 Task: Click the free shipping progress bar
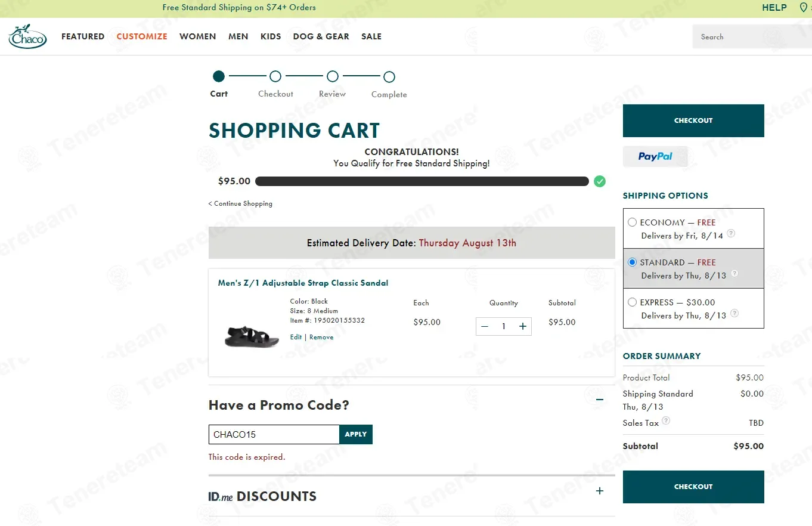(422, 181)
